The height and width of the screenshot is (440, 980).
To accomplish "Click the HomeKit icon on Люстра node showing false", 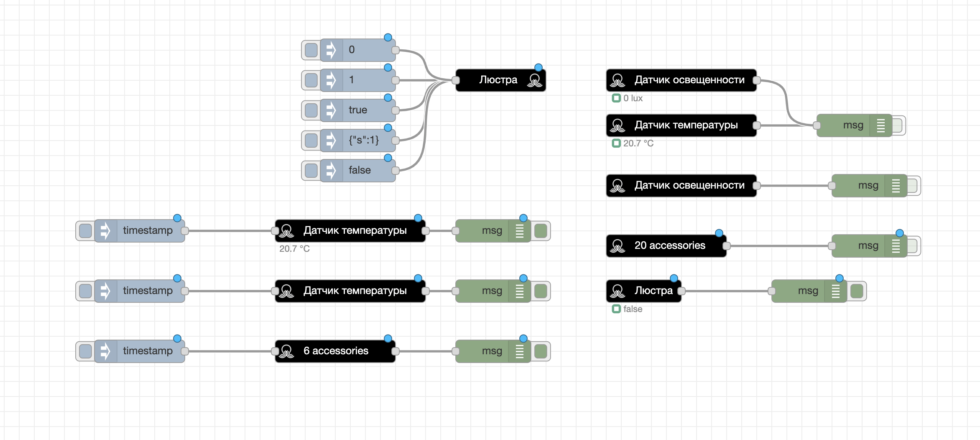I will click(x=618, y=291).
